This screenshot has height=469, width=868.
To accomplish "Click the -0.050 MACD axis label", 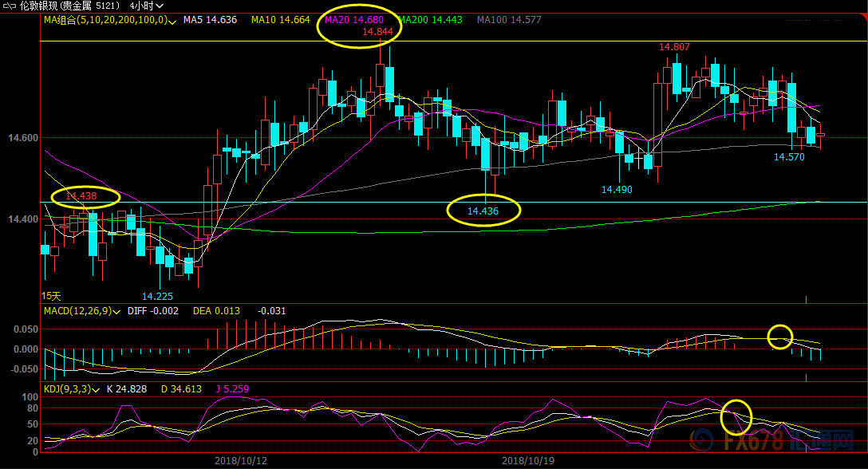I will coord(24,369).
